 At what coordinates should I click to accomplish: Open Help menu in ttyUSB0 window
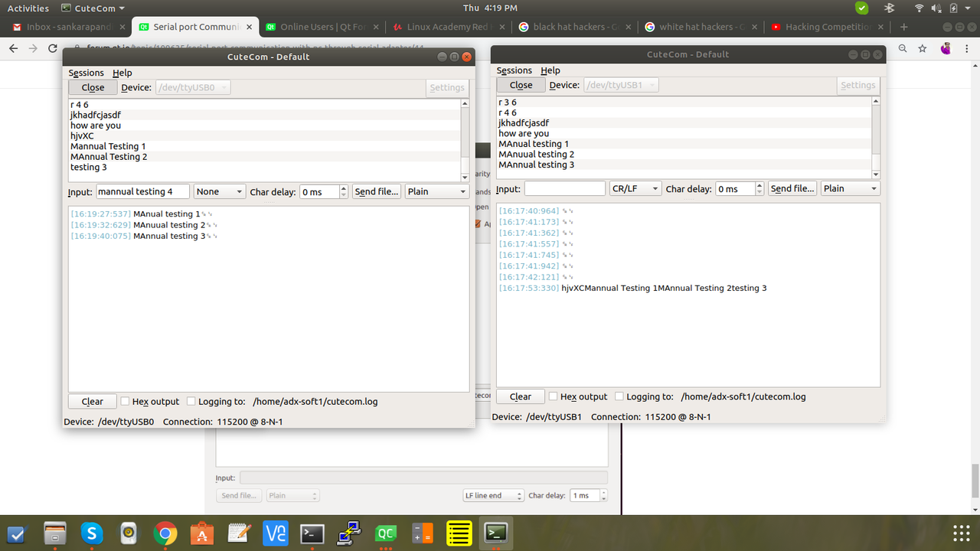pos(122,73)
